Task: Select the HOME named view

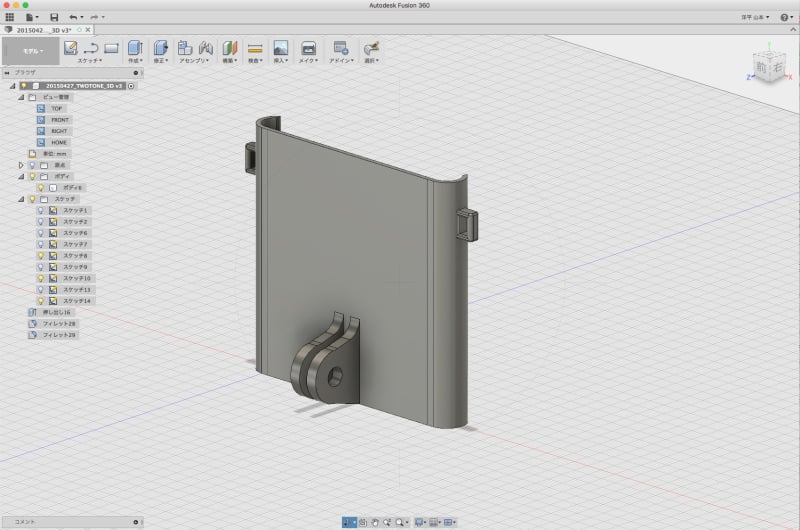Action: click(x=53, y=142)
